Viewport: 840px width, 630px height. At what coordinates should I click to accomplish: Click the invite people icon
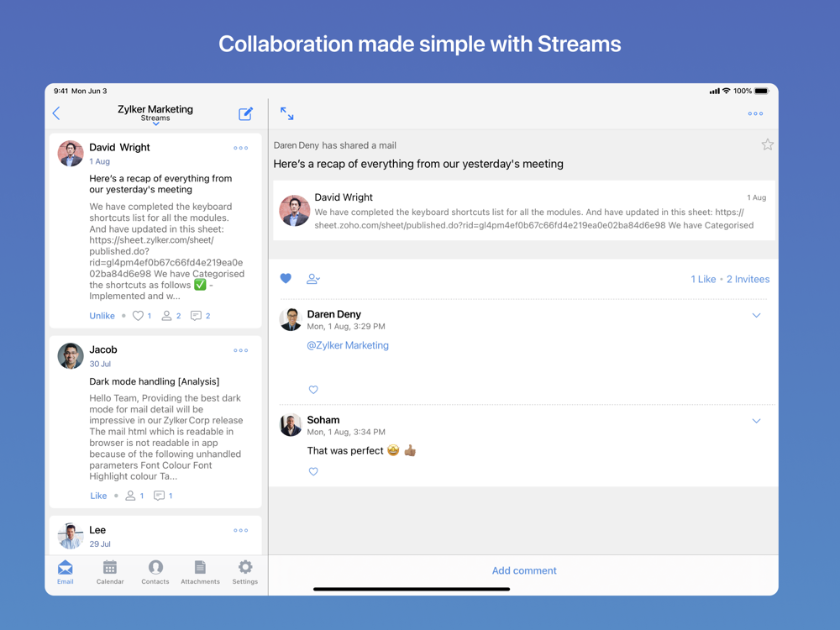pyautogui.click(x=313, y=279)
